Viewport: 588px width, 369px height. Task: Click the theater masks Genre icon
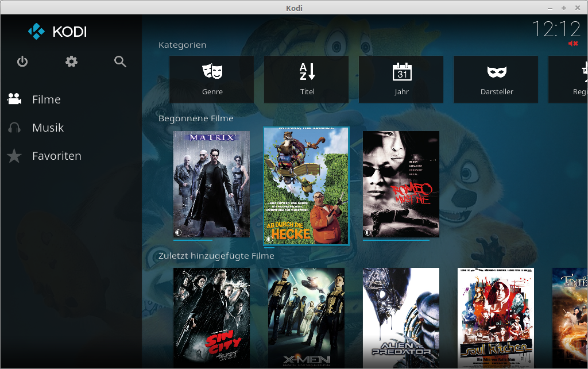212,71
